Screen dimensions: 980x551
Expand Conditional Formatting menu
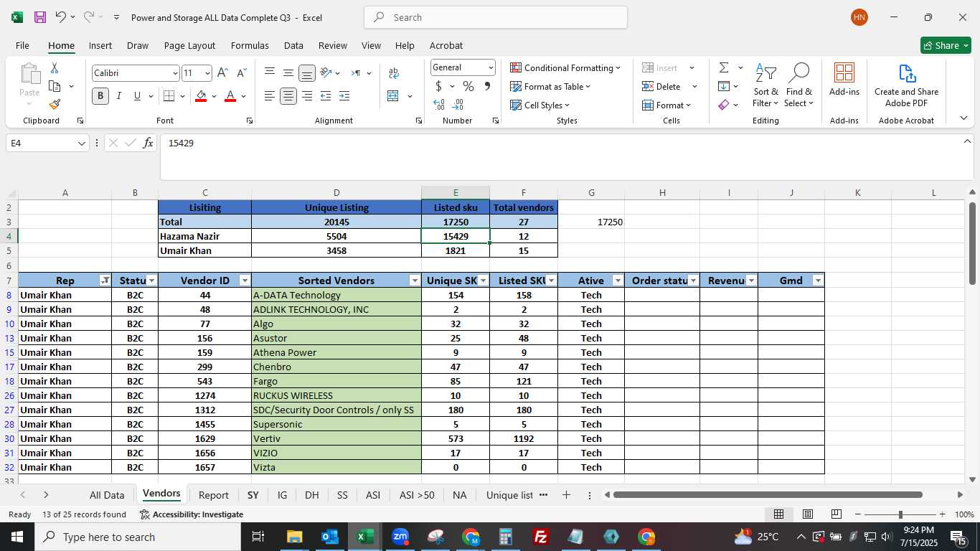pyautogui.click(x=565, y=67)
